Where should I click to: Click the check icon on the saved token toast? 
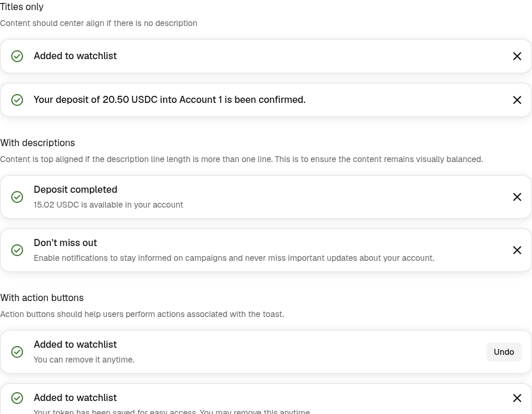[17, 397]
